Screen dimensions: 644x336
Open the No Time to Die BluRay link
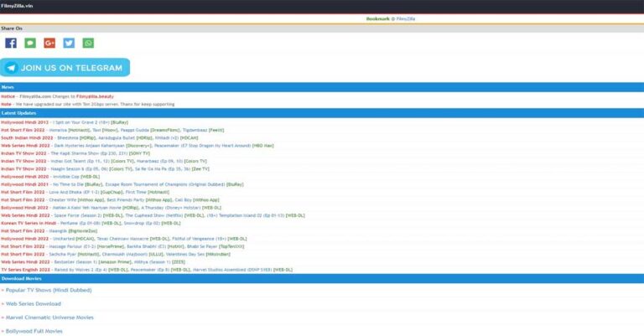coord(69,184)
